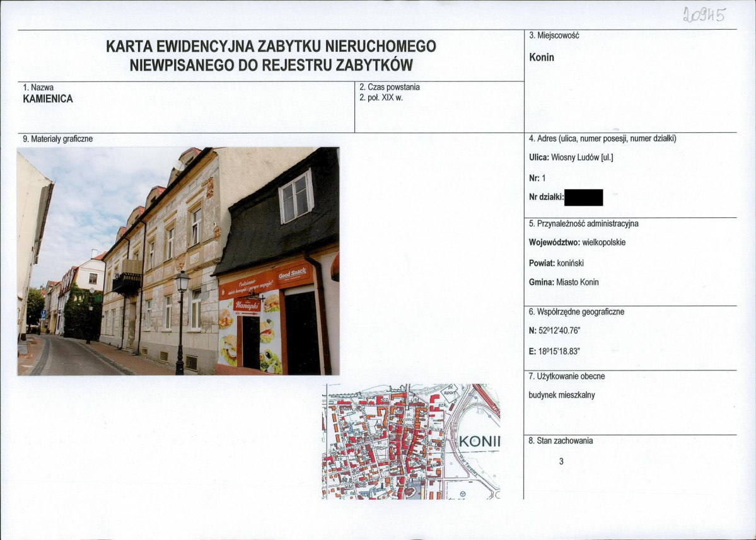This screenshot has width=756, height=540.
Task: Click the latitude value N: 52°12'40.76"
Action: (554, 330)
